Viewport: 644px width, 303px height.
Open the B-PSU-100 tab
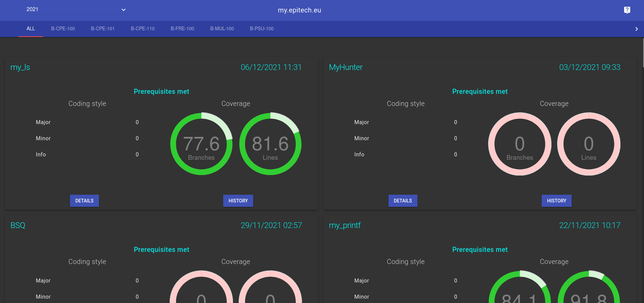pos(262,29)
